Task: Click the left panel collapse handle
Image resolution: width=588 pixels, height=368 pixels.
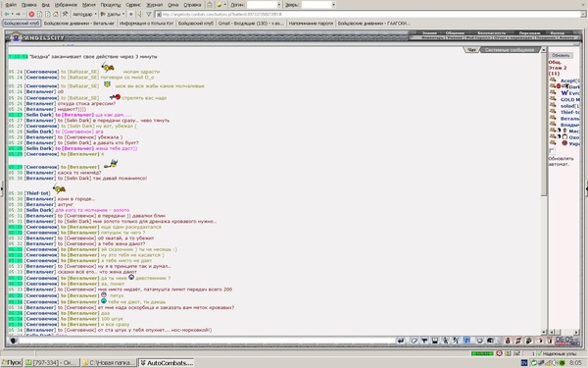Action: pyautogui.click(x=2, y=188)
